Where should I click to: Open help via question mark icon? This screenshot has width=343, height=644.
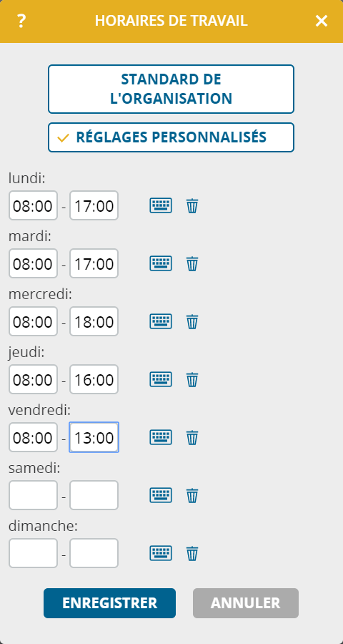coord(21,21)
